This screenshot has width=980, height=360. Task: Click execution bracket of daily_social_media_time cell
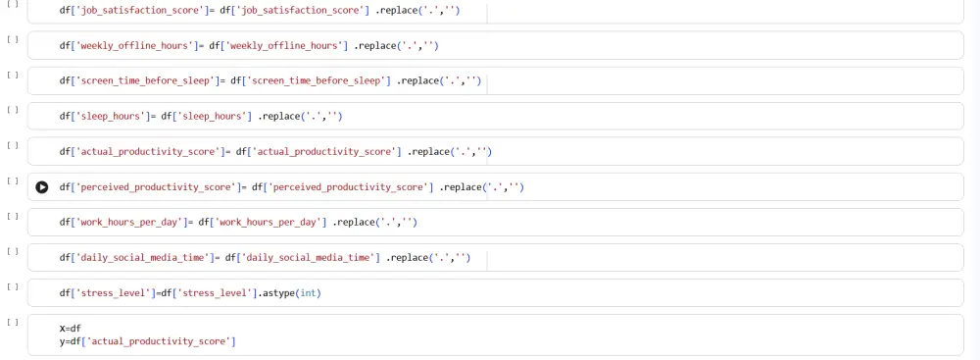pos(13,252)
